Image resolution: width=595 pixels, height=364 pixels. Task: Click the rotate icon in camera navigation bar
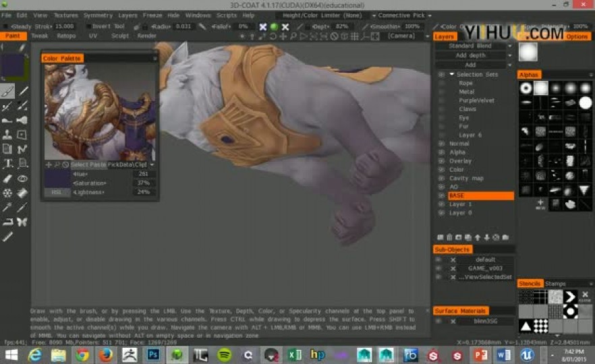point(273,37)
